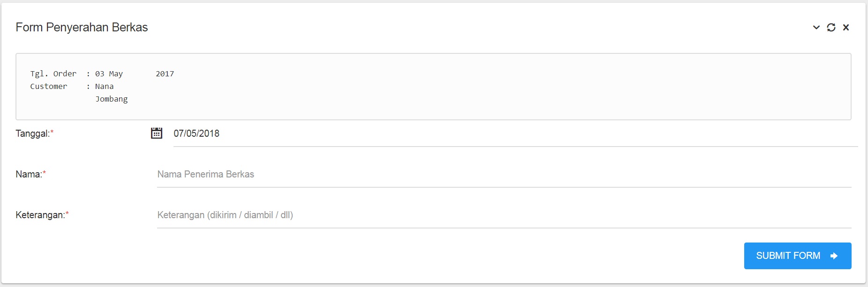This screenshot has height=287, width=868.
Task: Focus the Keterangan (dikirim / diambil / dll) input
Action: [504, 215]
